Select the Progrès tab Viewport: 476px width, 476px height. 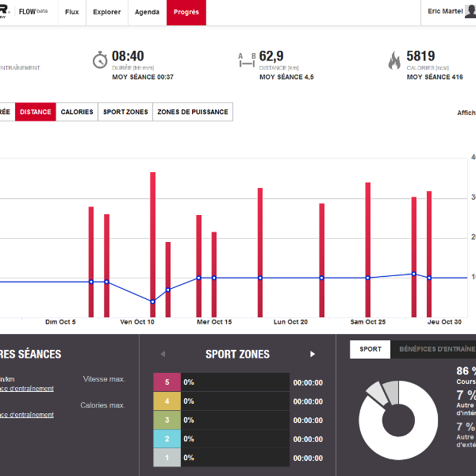click(186, 12)
